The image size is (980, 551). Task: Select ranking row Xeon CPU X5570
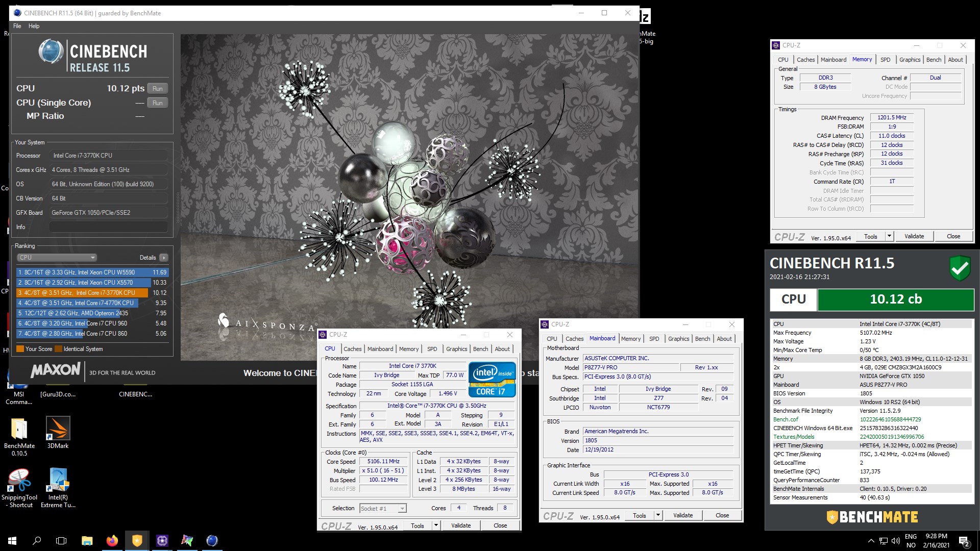pos(92,283)
